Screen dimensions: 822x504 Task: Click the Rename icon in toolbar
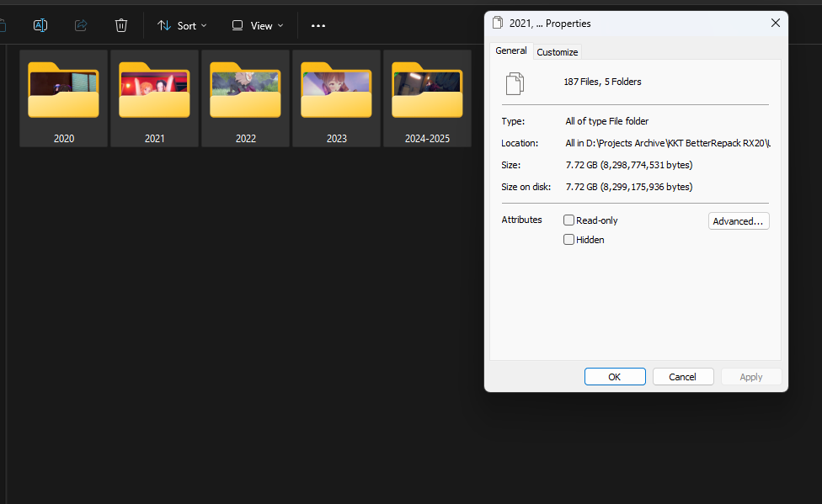click(40, 25)
